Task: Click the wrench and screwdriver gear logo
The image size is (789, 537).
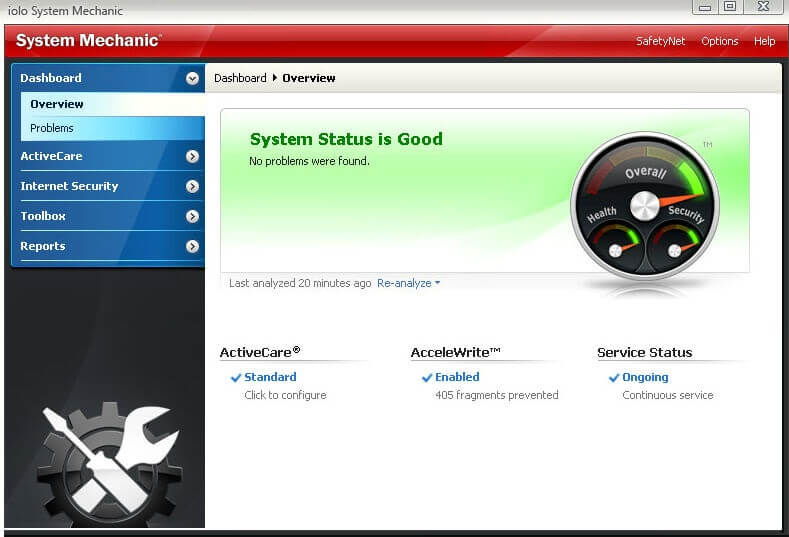Action: click(x=109, y=463)
